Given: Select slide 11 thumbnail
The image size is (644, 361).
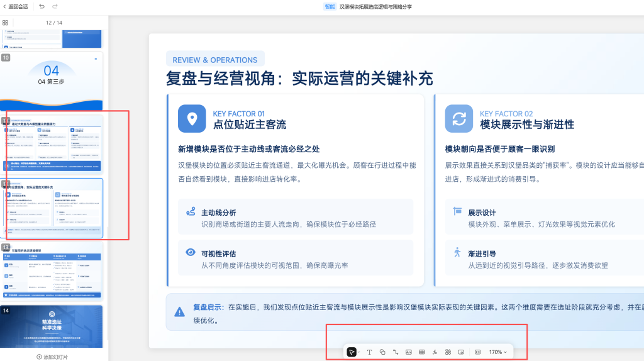Looking at the screenshot, I should pyautogui.click(x=52, y=144).
